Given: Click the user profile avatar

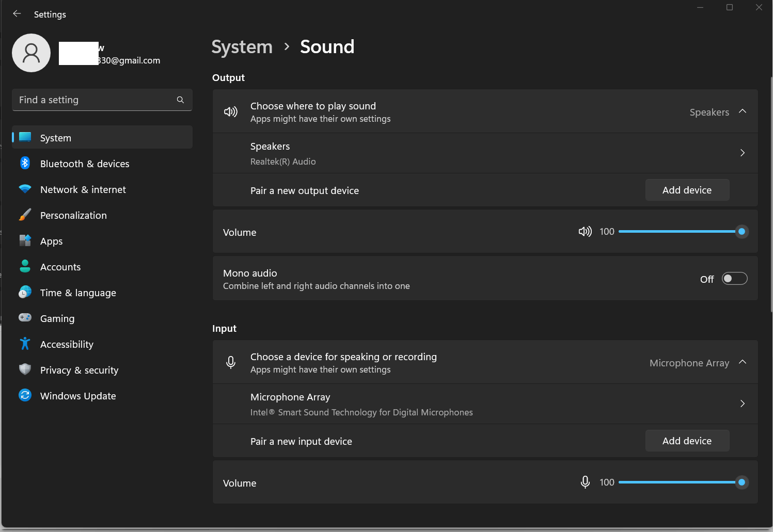Looking at the screenshot, I should (31, 53).
